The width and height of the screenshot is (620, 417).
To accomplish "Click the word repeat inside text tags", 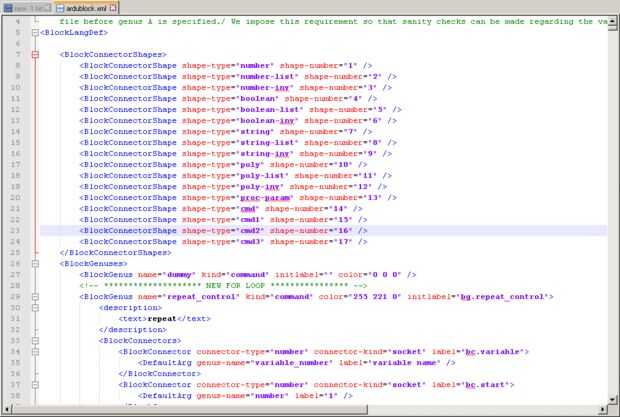I will pos(162,319).
